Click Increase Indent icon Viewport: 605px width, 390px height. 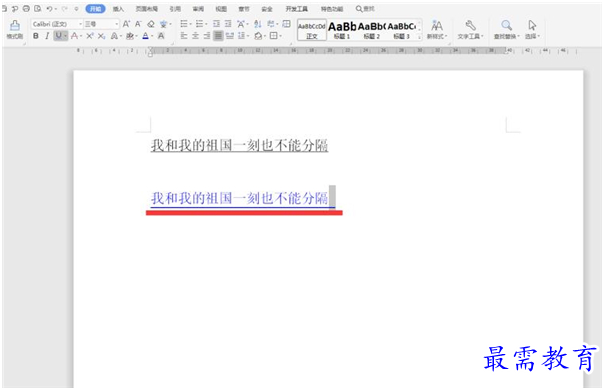coord(228,24)
